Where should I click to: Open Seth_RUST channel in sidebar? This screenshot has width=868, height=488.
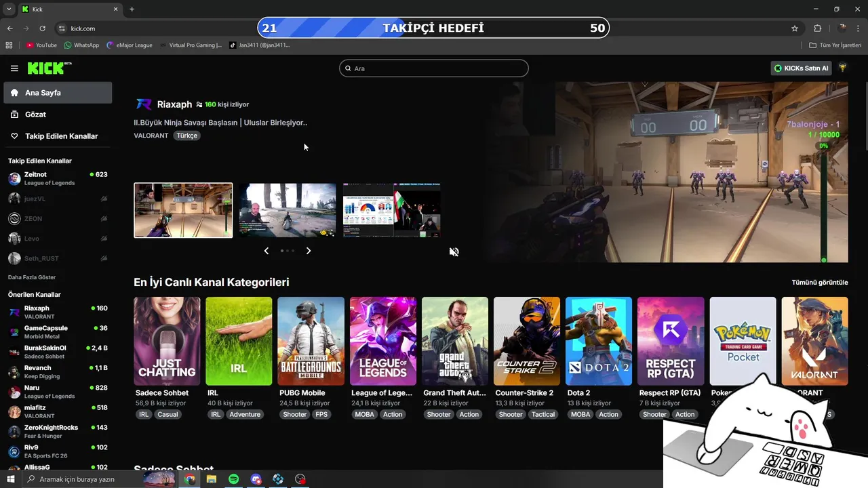click(x=58, y=258)
